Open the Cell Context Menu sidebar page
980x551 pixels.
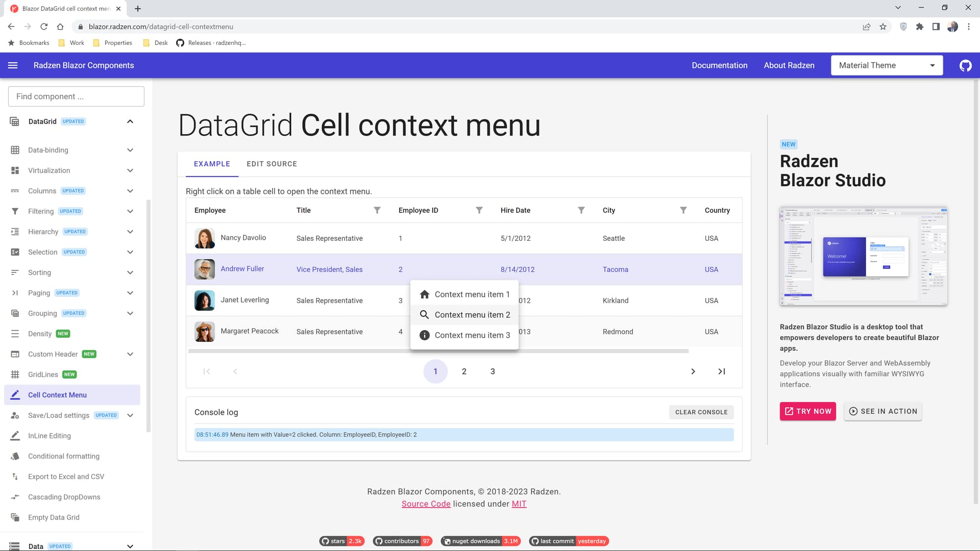72,395
